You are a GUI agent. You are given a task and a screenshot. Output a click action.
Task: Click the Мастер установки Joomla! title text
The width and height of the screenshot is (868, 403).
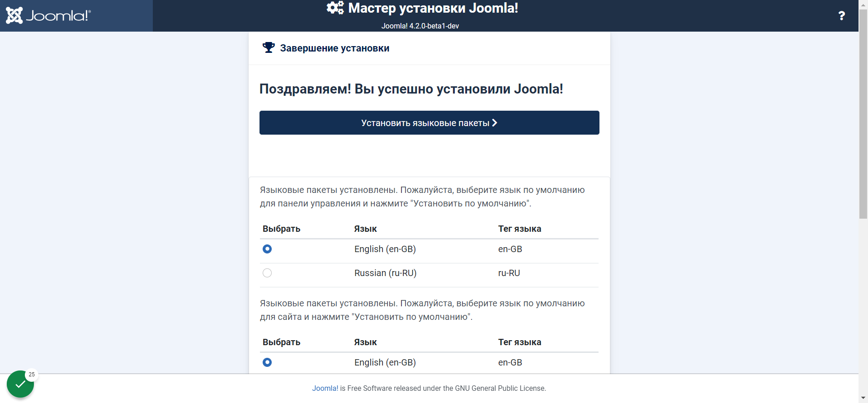click(433, 8)
